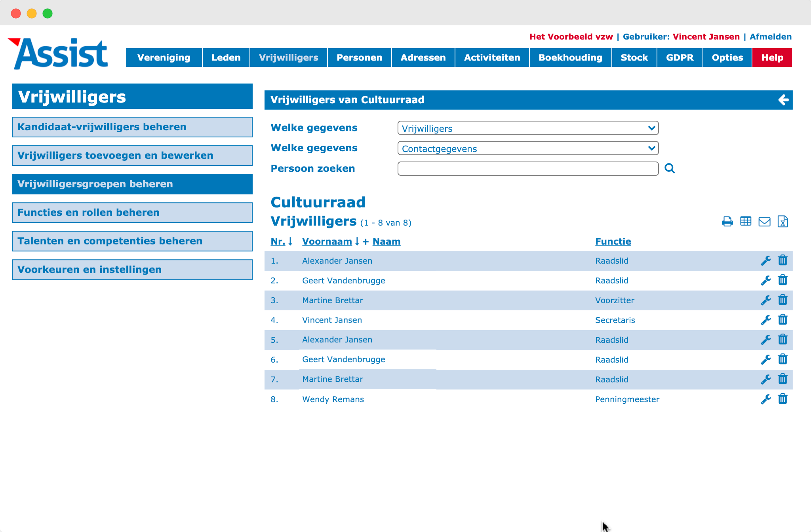
Task: Edit row 3 Martine Brettar (Voorzitter)
Action: coord(766,300)
